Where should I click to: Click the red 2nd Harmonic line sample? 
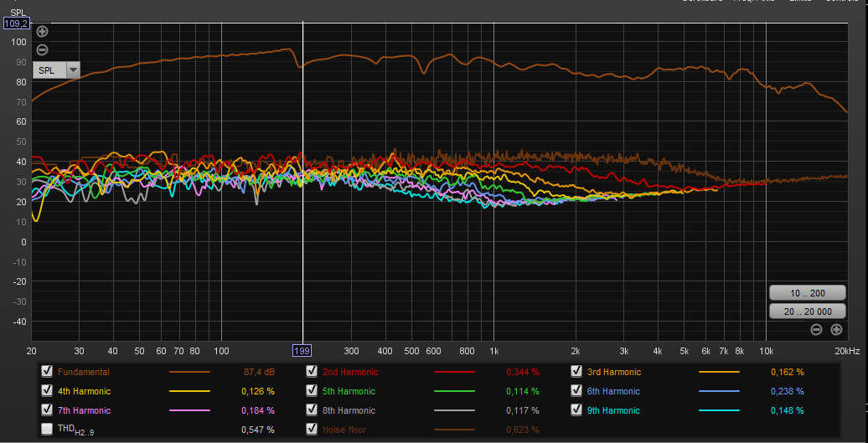(454, 372)
